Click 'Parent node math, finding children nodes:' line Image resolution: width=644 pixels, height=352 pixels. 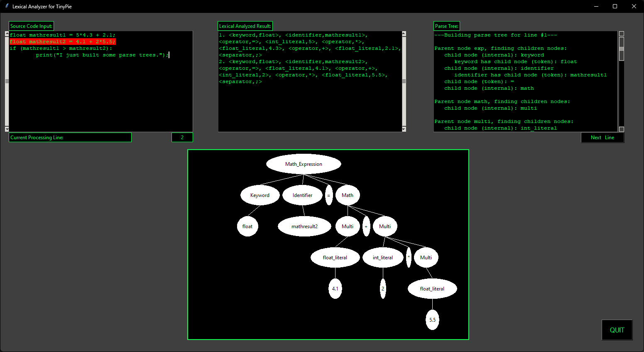(502, 101)
